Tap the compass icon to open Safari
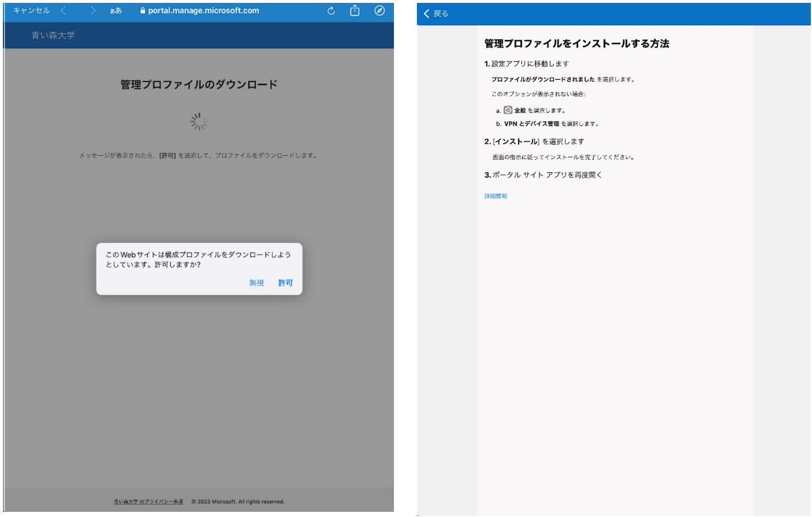This screenshot has width=812, height=517. (x=380, y=11)
